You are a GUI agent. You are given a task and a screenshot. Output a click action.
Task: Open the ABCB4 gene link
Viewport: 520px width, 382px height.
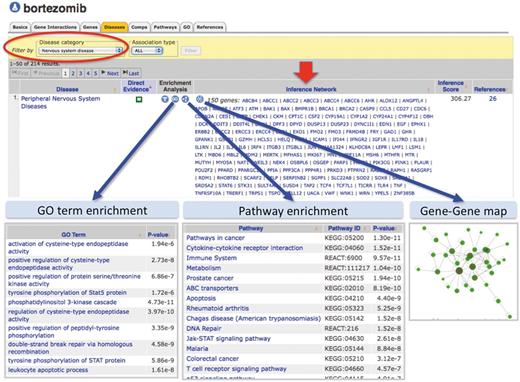click(x=250, y=101)
